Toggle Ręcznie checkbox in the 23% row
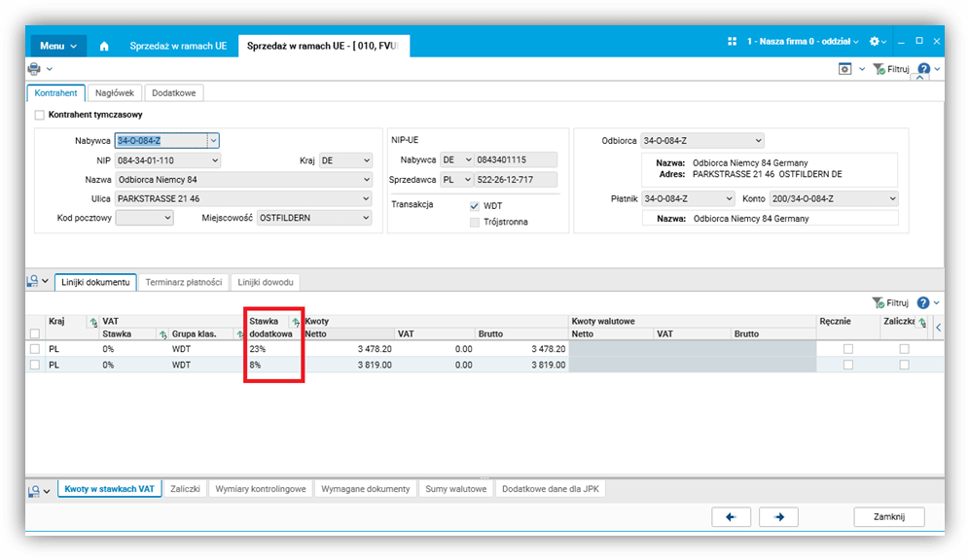The image size is (969, 560). click(x=848, y=349)
